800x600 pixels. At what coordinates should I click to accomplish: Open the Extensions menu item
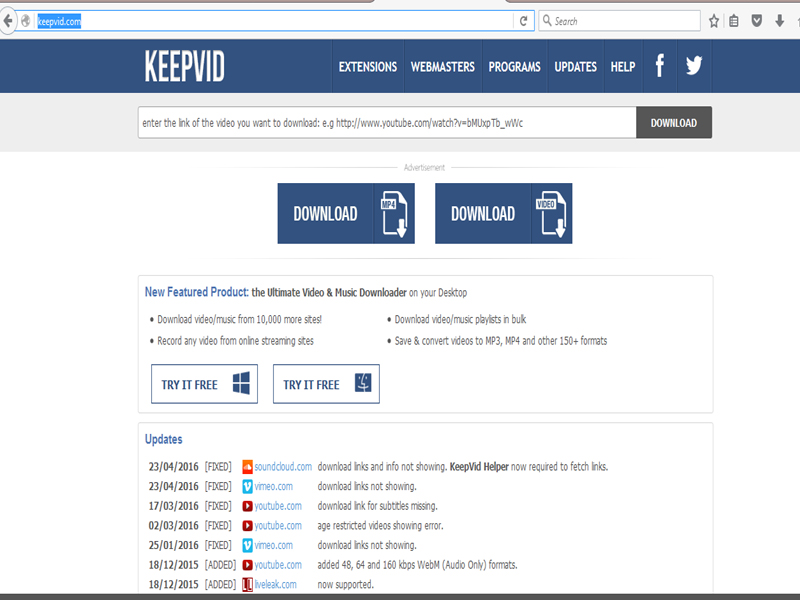click(x=368, y=67)
